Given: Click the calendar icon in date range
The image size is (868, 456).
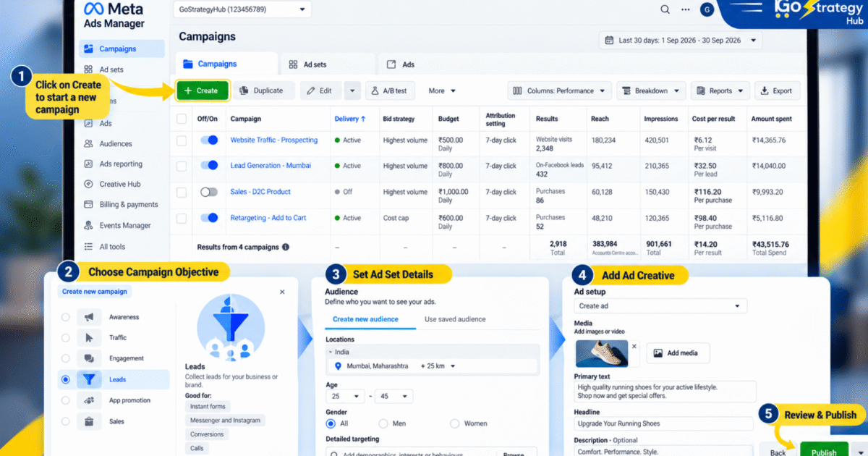Looking at the screenshot, I should [609, 41].
